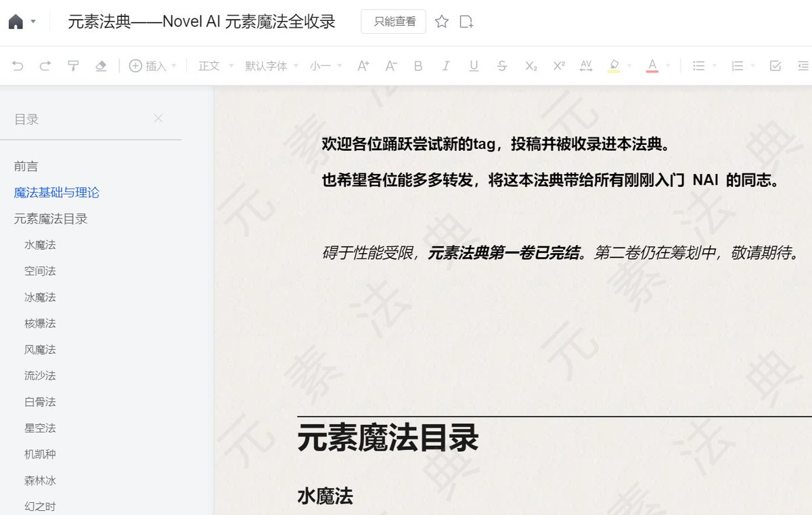The height and width of the screenshot is (515, 812).
Task: Click the undo arrow
Action: tap(18, 66)
